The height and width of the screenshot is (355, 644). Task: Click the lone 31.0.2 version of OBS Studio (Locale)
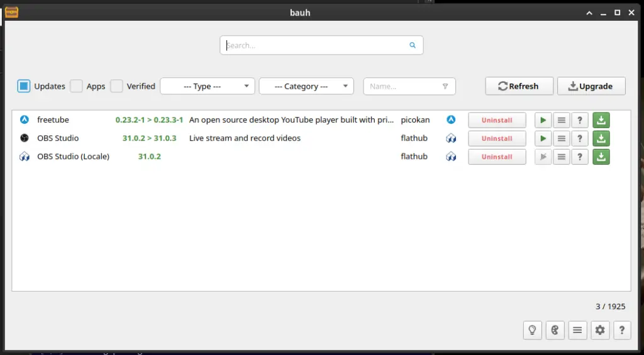(x=150, y=156)
